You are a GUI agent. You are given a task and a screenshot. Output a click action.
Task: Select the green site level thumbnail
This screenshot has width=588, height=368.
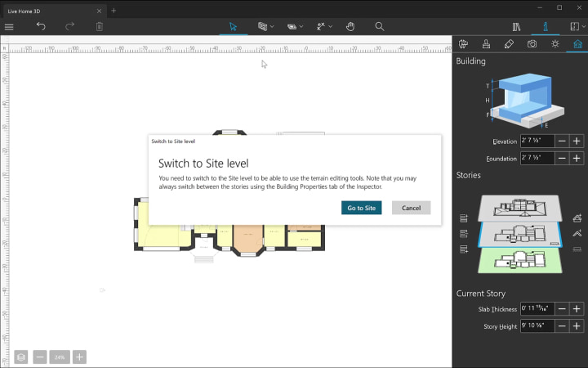[519, 260]
